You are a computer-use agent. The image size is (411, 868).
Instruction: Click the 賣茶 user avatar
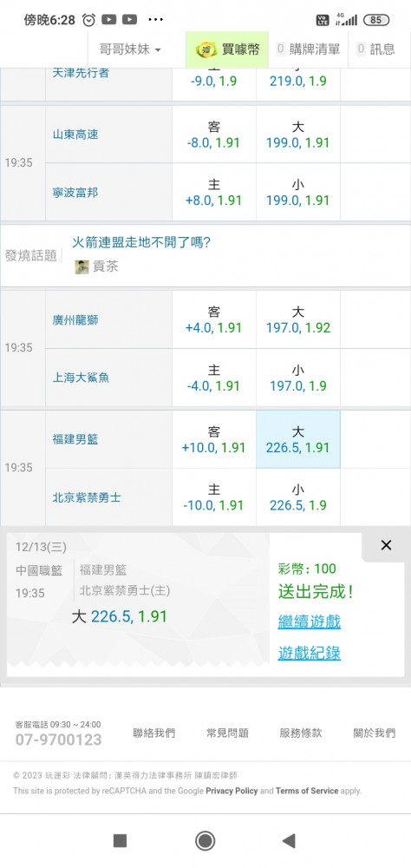click(x=82, y=266)
